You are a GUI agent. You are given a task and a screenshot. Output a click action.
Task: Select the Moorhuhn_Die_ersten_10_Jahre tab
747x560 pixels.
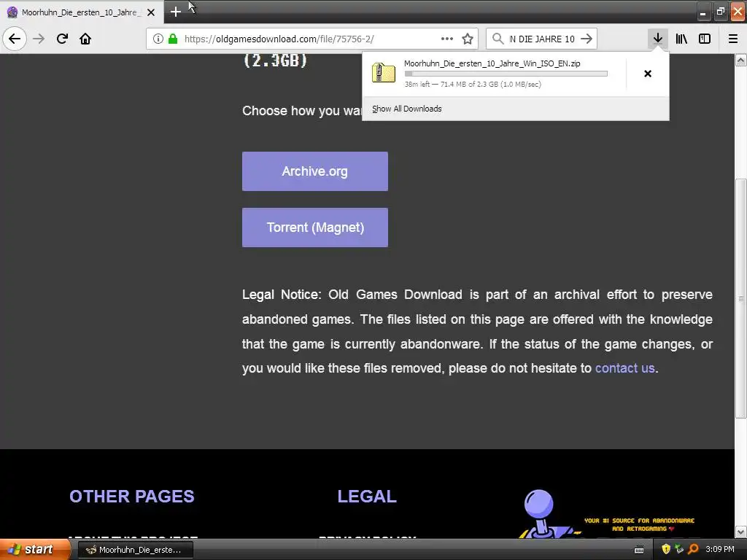(x=81, y=12)
